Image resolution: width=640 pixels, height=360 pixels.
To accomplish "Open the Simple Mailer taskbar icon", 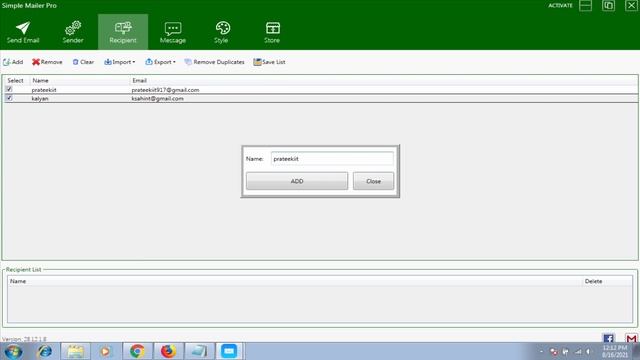I will [229, 351].
